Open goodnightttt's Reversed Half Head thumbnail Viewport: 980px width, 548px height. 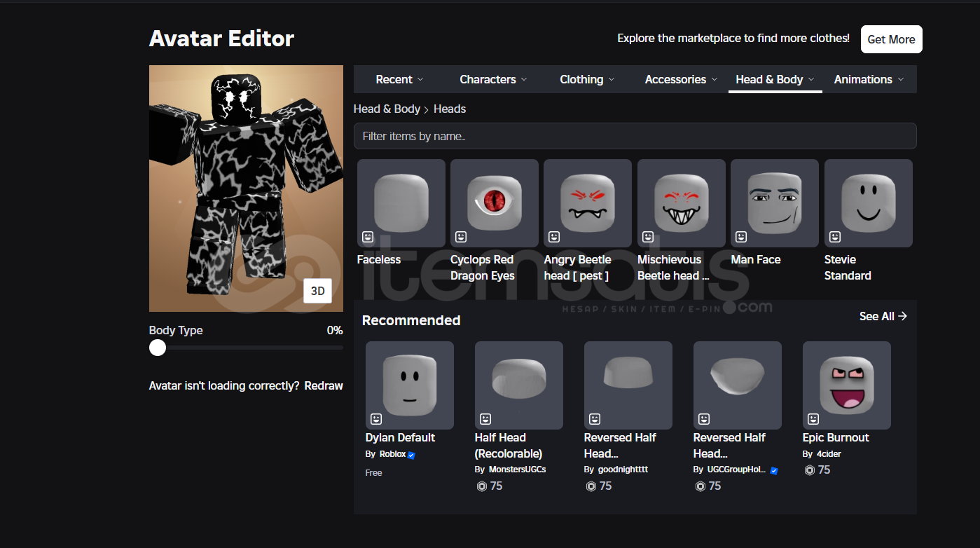[628, 385]
